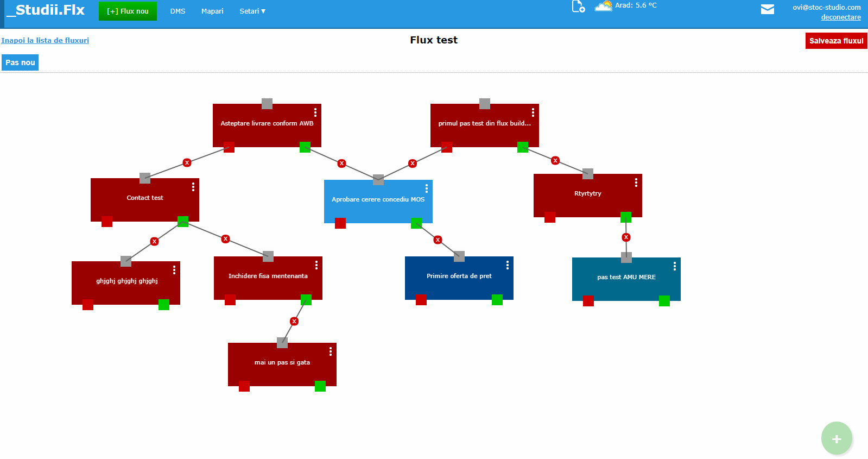Click the weather icon for Arad
This screenshot has width=868, height=459.
(603, 7)
